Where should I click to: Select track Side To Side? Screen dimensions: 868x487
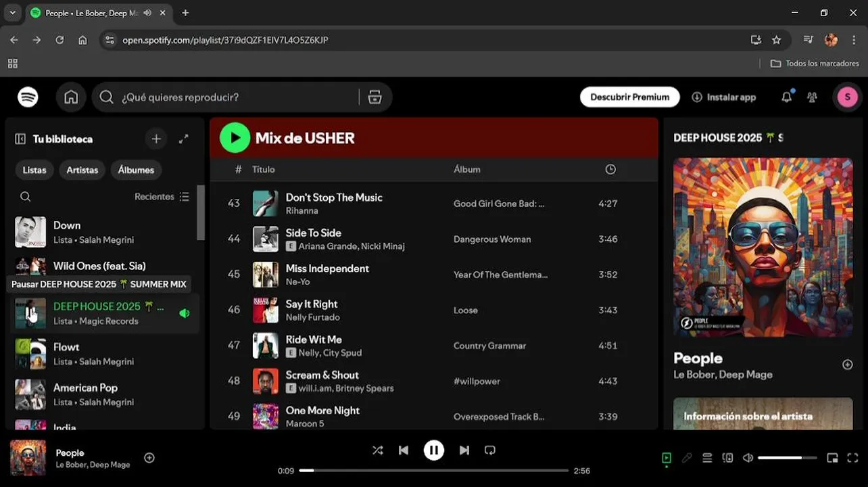pos(313,233)
